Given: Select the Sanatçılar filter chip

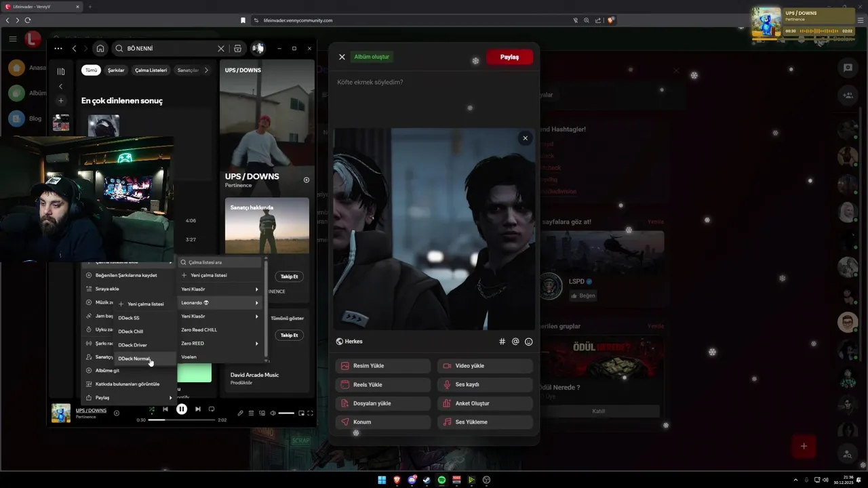Looking at the screenshot, I should 187,70.
